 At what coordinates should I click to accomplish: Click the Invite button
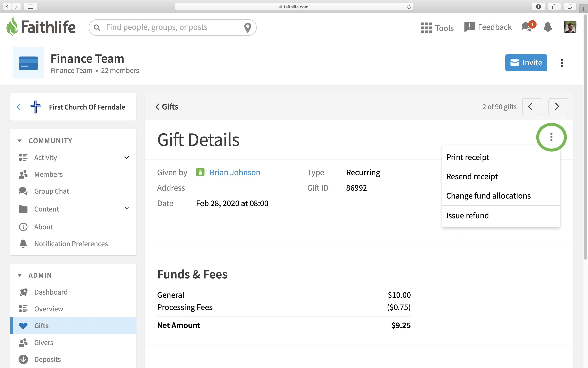[x=526, y=63]
